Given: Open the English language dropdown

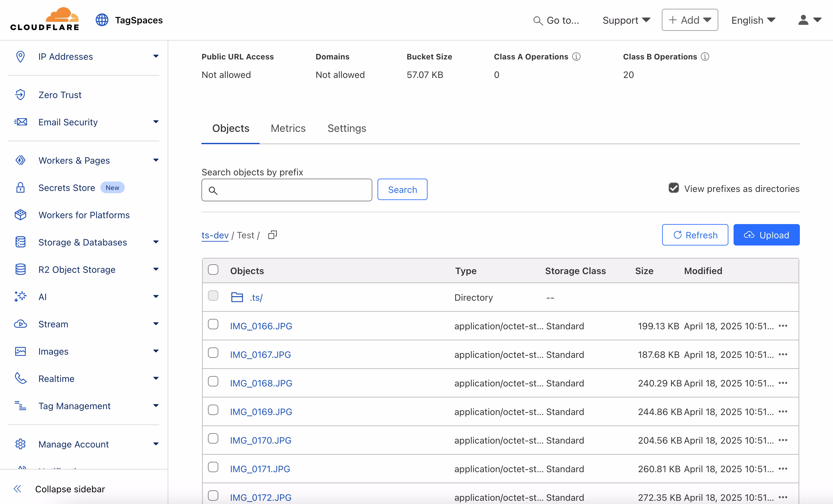Looking at the screenshot, I should (753, 20).
